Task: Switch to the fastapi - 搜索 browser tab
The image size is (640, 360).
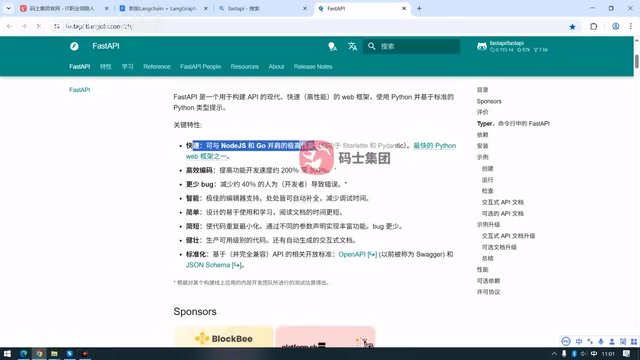Action: point(261,8)
